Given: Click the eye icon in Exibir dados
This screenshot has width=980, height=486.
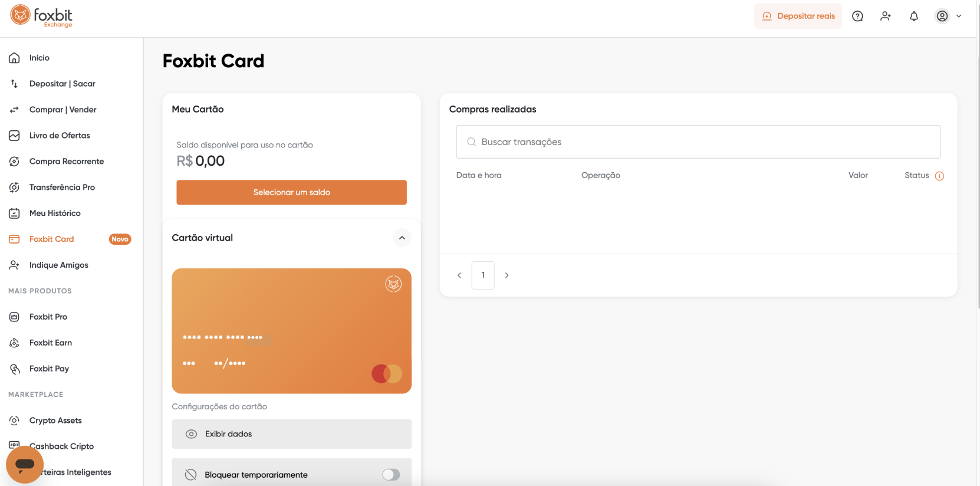Looking at the screenshot, I should 191,434.
